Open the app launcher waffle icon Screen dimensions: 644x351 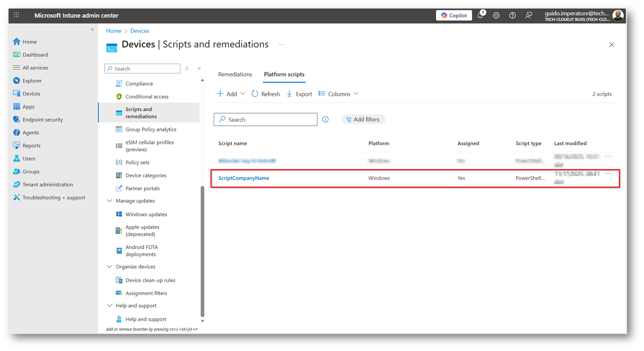click(17, 15)
